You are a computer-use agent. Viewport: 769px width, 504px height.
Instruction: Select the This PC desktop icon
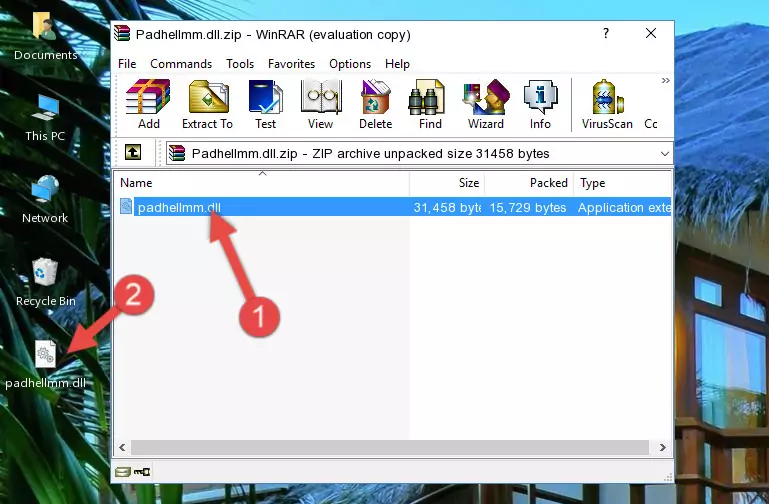point(45,118)
